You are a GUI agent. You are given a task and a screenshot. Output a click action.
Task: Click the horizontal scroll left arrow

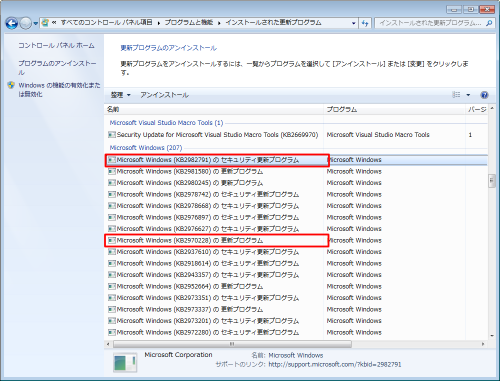point(108,344)
